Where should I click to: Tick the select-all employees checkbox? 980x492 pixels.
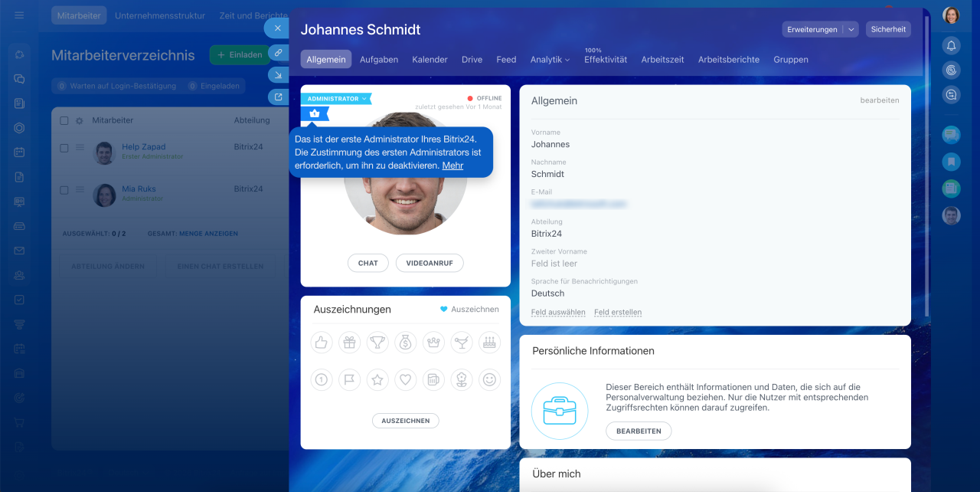64,121
